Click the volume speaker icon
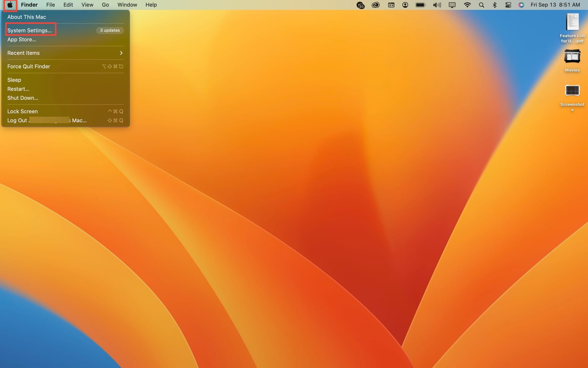The image size is (588, 368). tap(437, 5)
